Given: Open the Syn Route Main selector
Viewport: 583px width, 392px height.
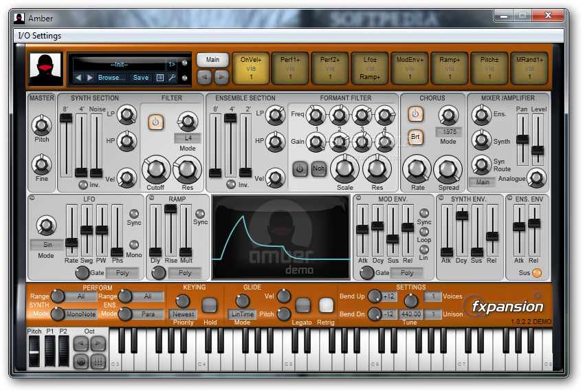Looking at the screenshot, I should click(x=482, y=182).
